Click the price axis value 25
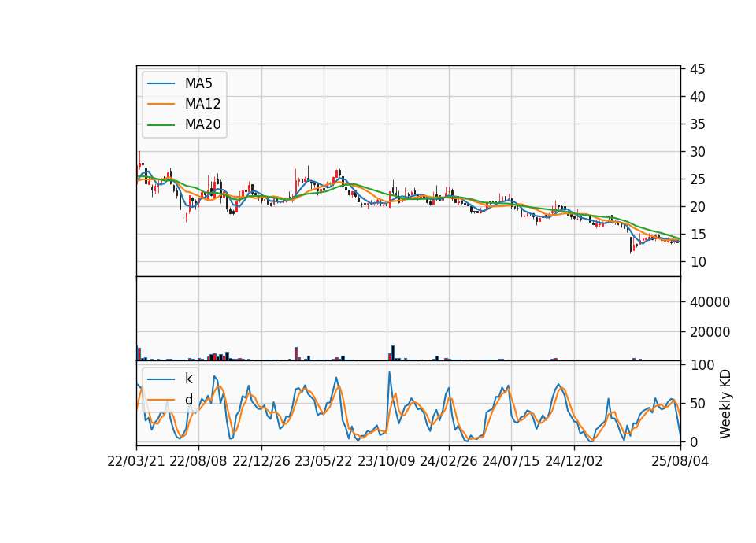Screen dimensions: 756x543 click(697, 179)
